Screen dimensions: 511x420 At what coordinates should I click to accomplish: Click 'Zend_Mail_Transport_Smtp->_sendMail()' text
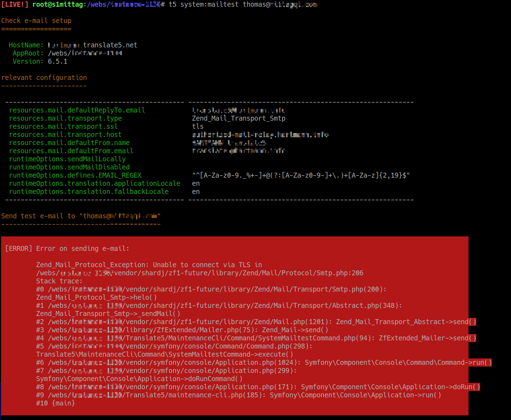click(x=108, y=313)
